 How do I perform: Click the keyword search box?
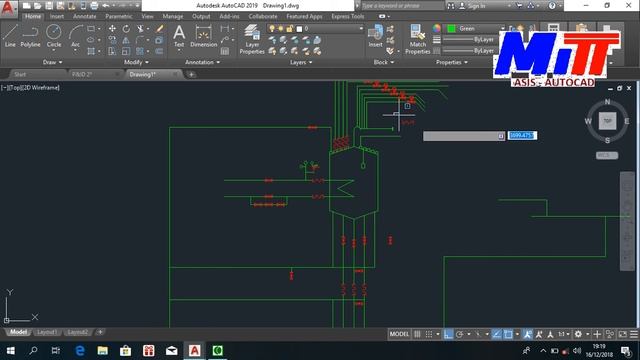[402, 6]
